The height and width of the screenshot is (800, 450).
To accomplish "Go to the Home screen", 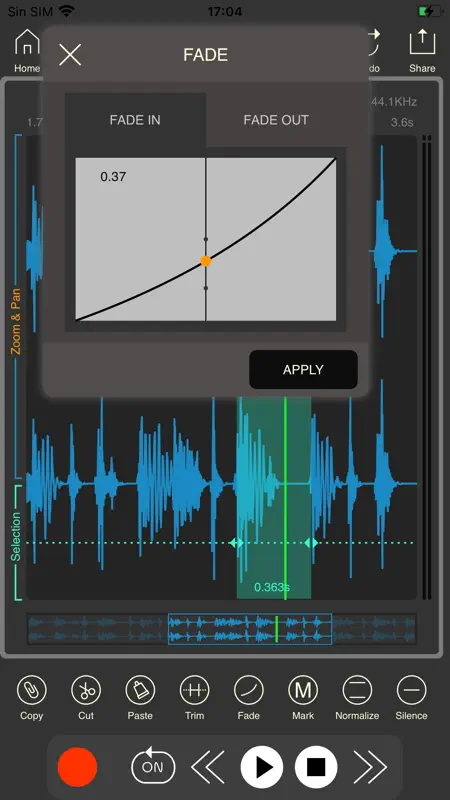I will pyautogui.click(x=27, y=51).
